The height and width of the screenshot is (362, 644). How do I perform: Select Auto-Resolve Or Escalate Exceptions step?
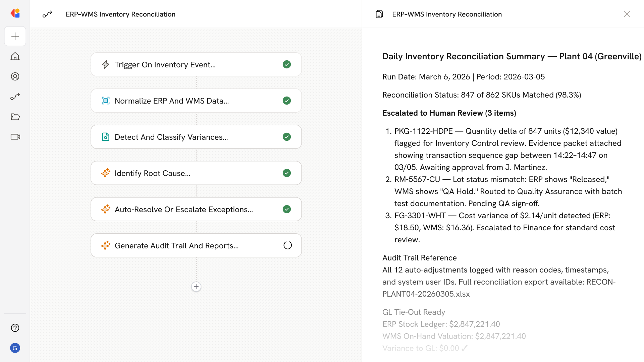tap(196, 209)
